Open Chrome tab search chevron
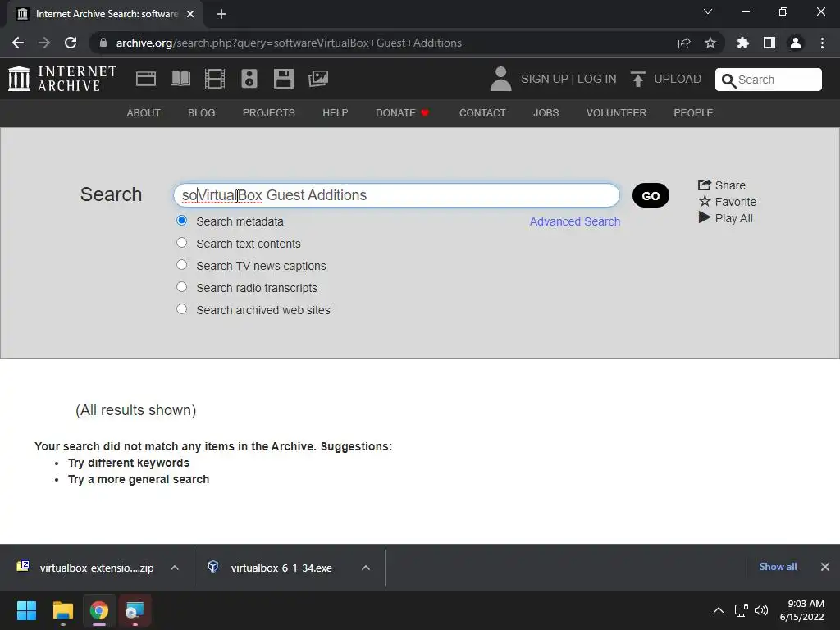Image resolution: width=840 pixels, height=630 pixels. point(708,11)
